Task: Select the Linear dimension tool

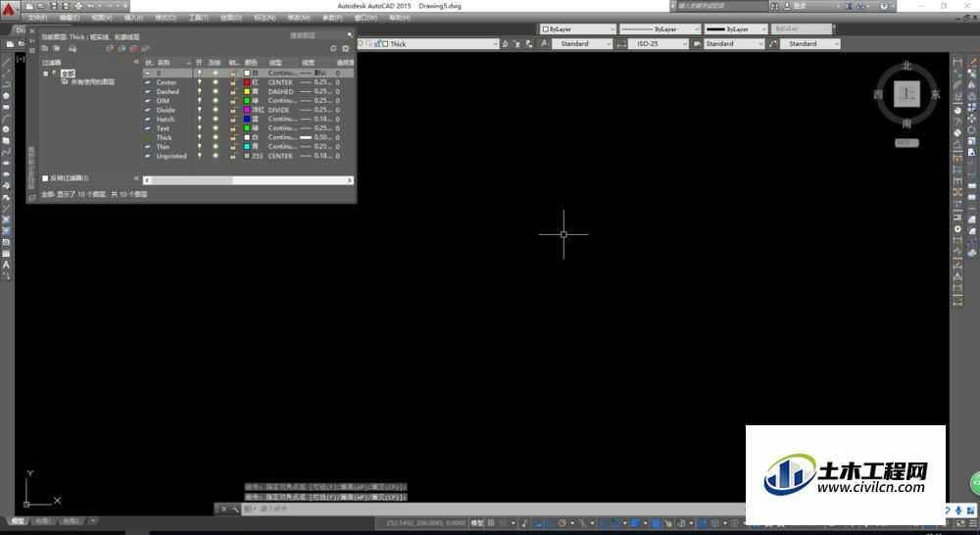Action: coord(957,62)
